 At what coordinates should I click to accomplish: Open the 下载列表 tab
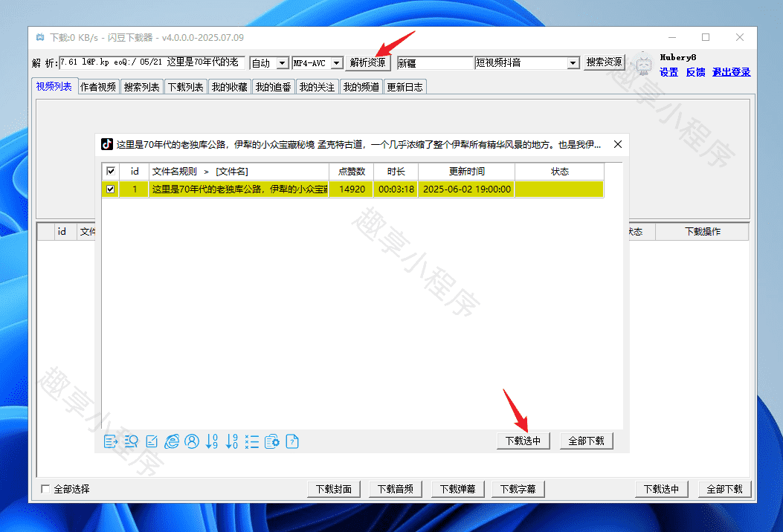coord(186,87)
